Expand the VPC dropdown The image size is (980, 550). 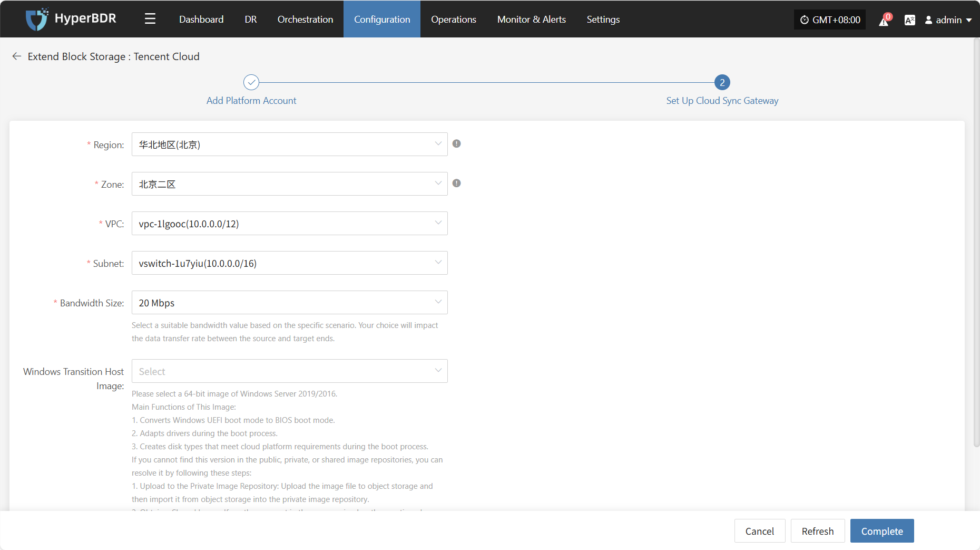[290, 223]
